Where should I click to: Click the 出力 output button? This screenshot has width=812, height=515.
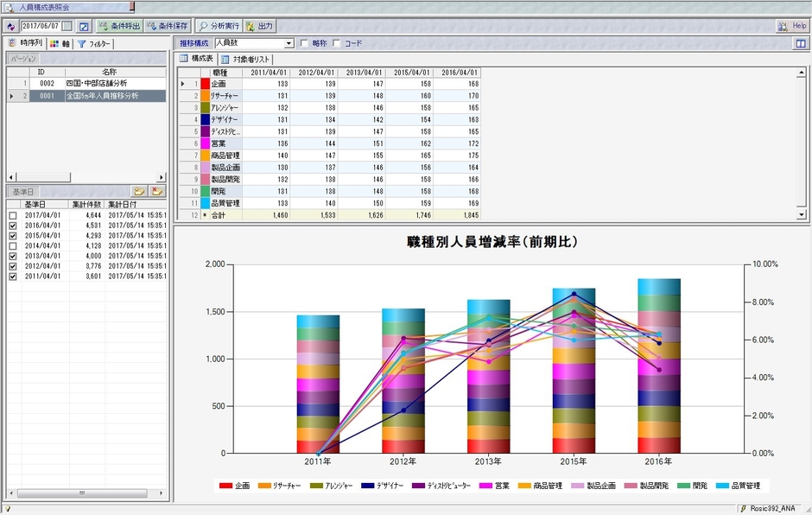tap(259, 26)
